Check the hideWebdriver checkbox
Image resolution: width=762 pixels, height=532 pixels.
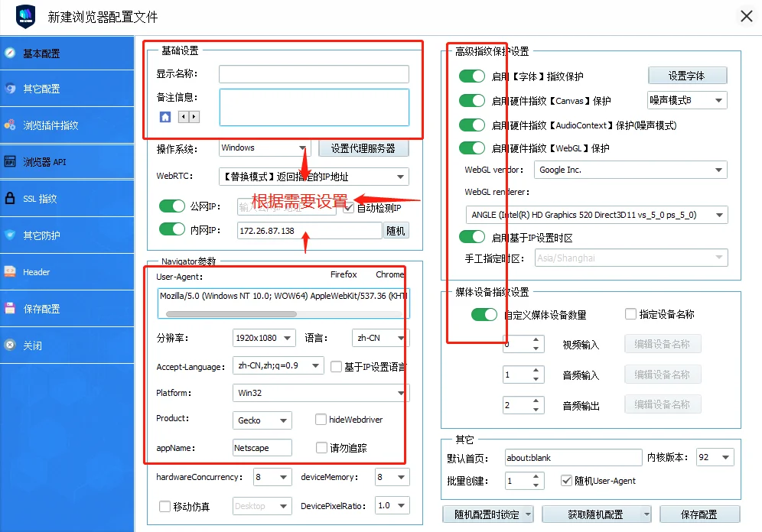pos(321,420)
